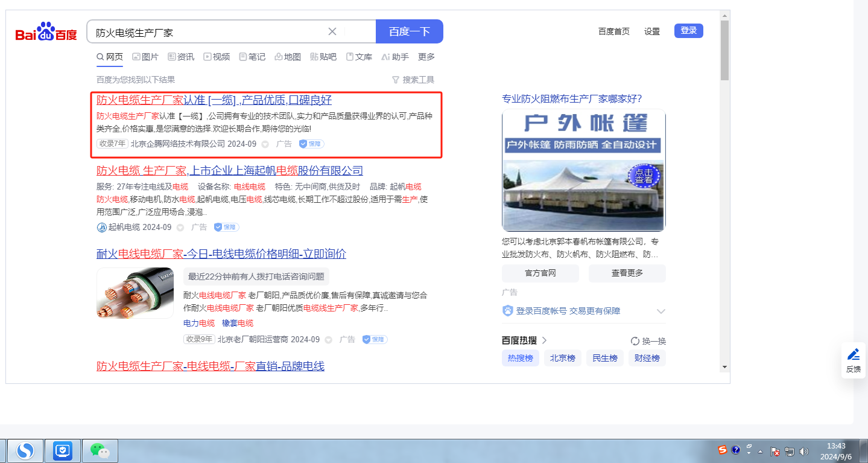
Task: Open the 官方官网 button
Action: point(540,273)
